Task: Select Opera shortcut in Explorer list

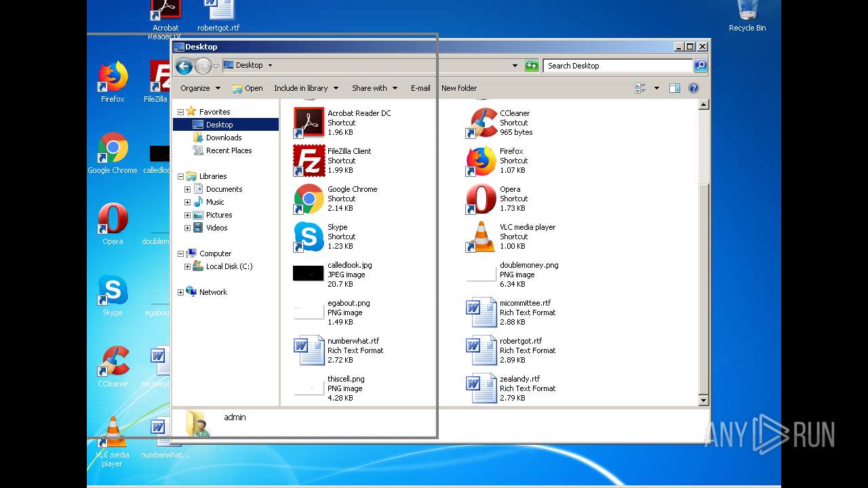Action: click(x=481, y=198)
